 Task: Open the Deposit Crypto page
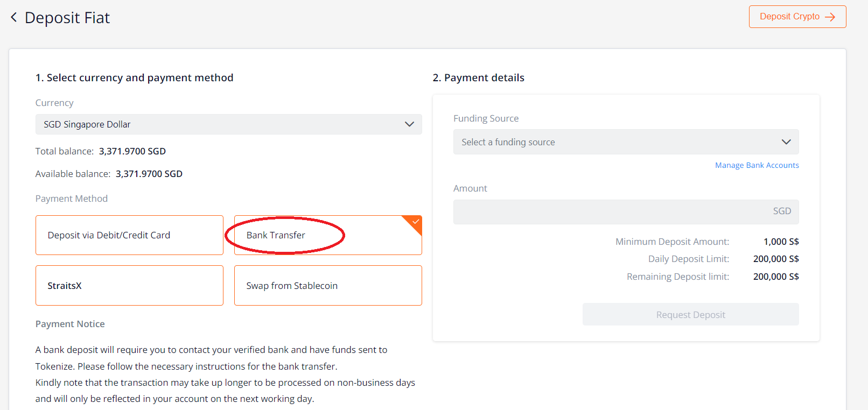click(x=797, y=17)
